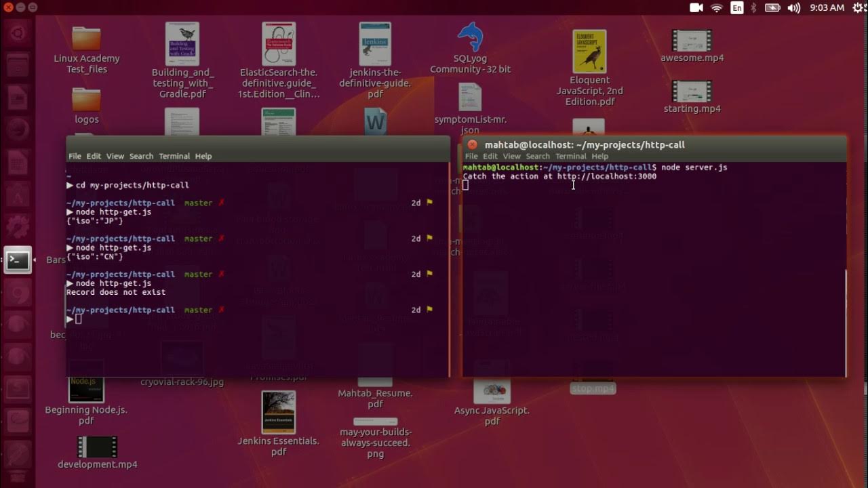Click the {"iso":"JP"} output line
The height and width of the screenshot is (488, 868).
[x=95, y=221]
